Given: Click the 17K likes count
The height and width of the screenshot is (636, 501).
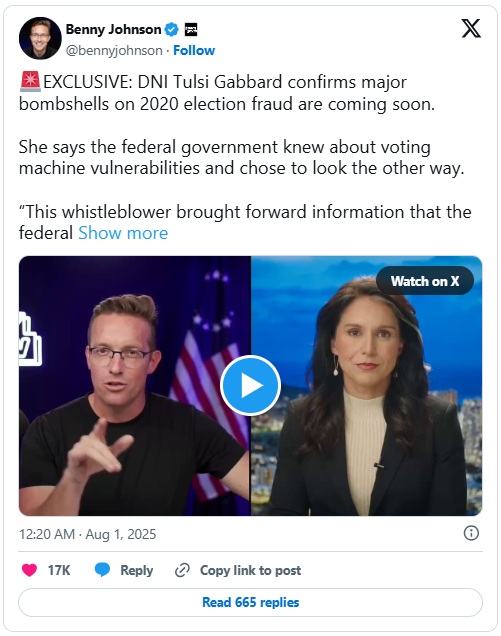Looking at the screenshot, I should click(x=59, y=570).
